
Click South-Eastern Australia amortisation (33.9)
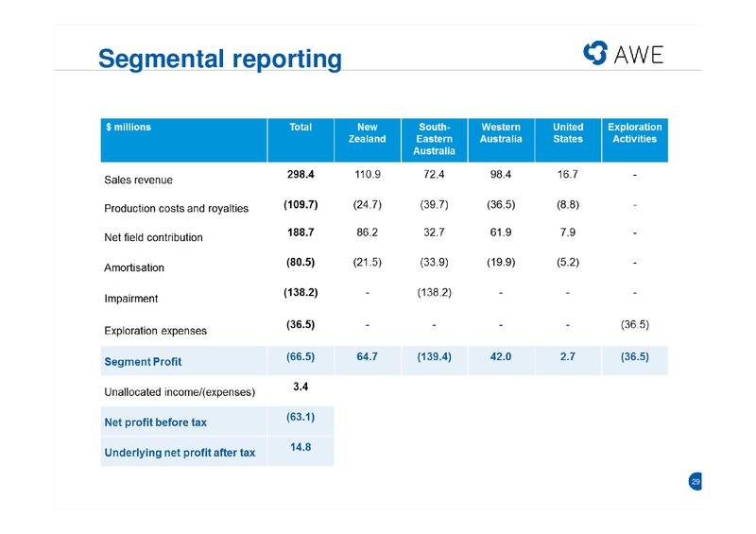pos(434,263)
